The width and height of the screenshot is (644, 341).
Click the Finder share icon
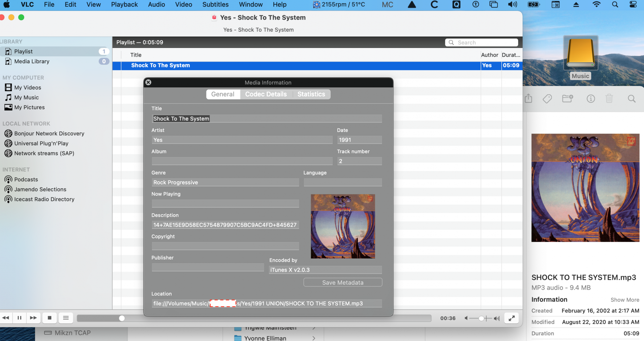(528, 98)
